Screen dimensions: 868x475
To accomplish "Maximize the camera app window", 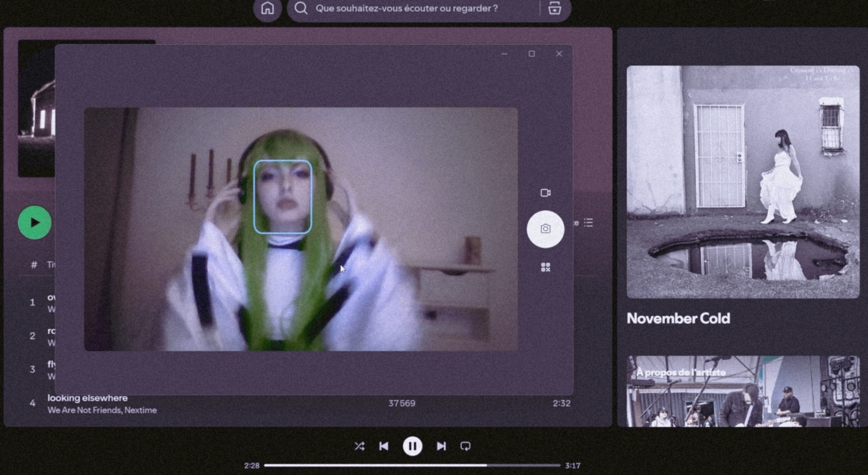I will [531, 54].
